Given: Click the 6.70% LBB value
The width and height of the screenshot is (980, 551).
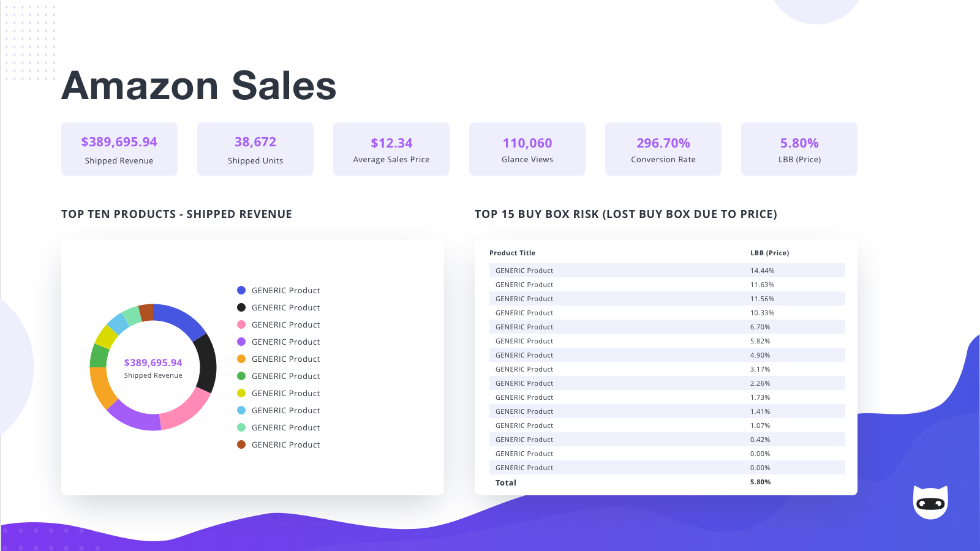Looking at the screenshot, I should tap(760, 327).
